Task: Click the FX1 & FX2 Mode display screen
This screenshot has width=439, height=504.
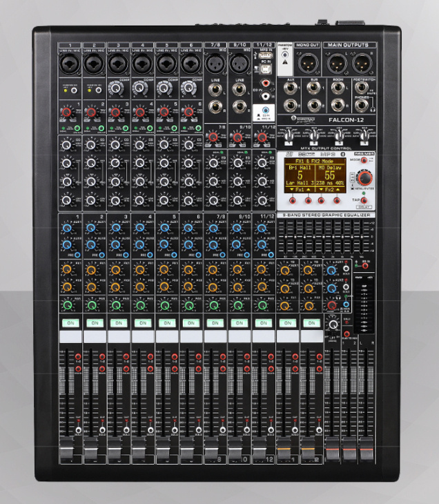Action: pyautogui.click(x=314, y=175)
